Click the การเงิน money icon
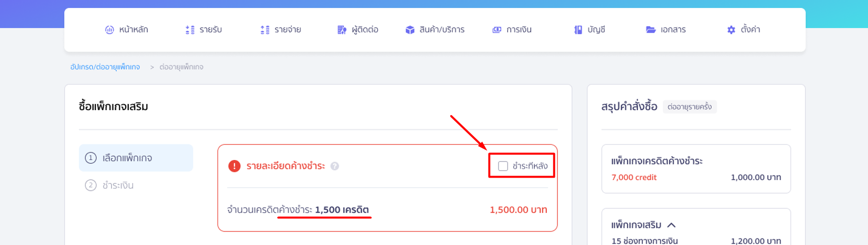868x245 pixels. point(497,30)
